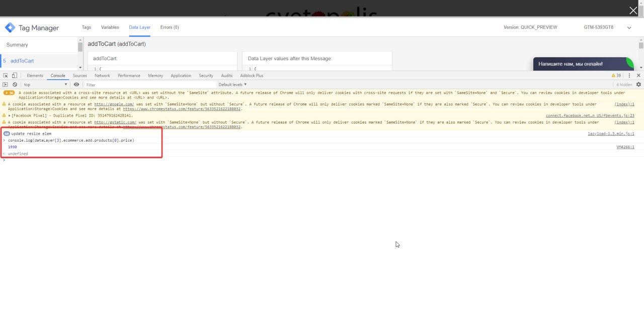The height and width of the screenshot is (317, 644).
Task: Open the Network tab
Action: pos(102,75)
